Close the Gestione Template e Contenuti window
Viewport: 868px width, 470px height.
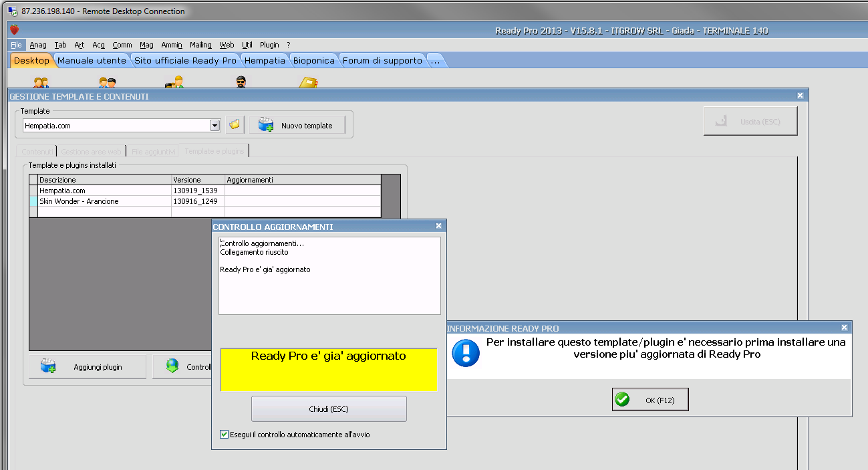point(801,96)
